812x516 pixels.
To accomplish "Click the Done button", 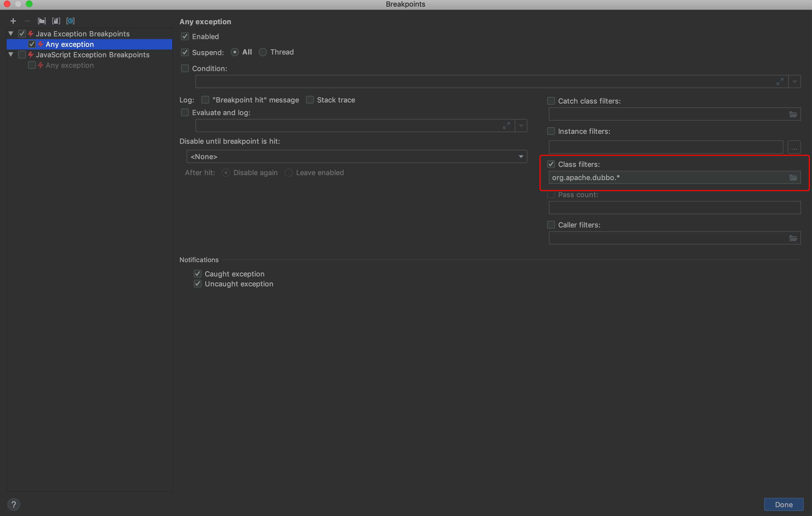I will [784, 504].
